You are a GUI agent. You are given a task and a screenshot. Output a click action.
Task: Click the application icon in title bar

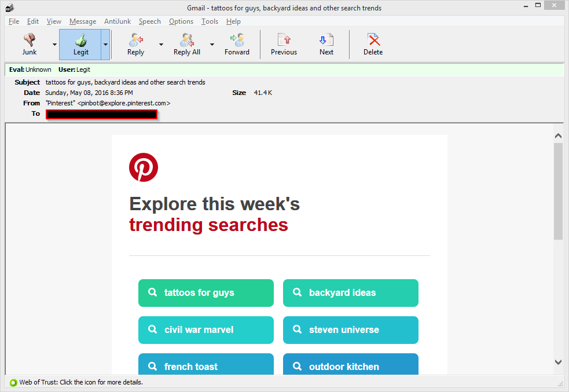tap(10, 7)
